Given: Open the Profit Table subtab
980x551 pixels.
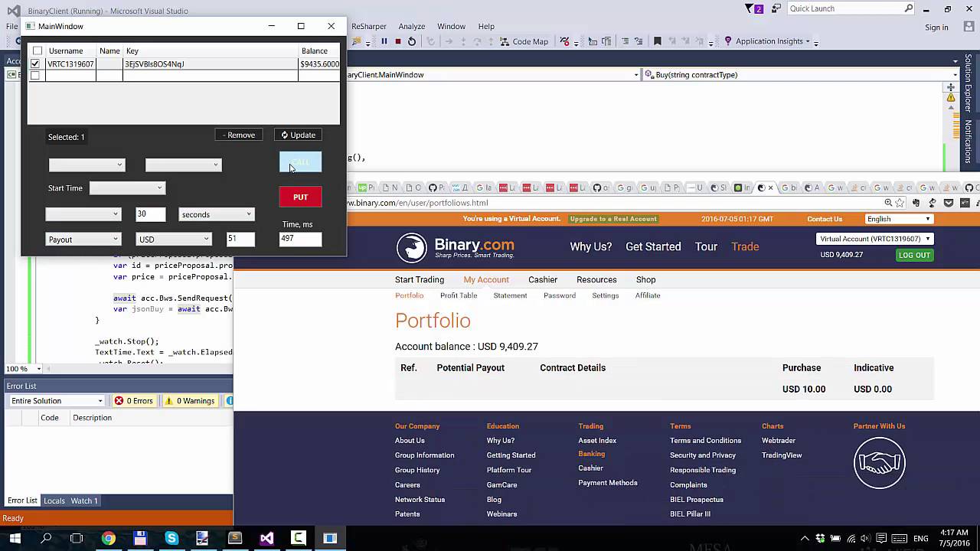Looking at the screenshot, I should point(459,295).
